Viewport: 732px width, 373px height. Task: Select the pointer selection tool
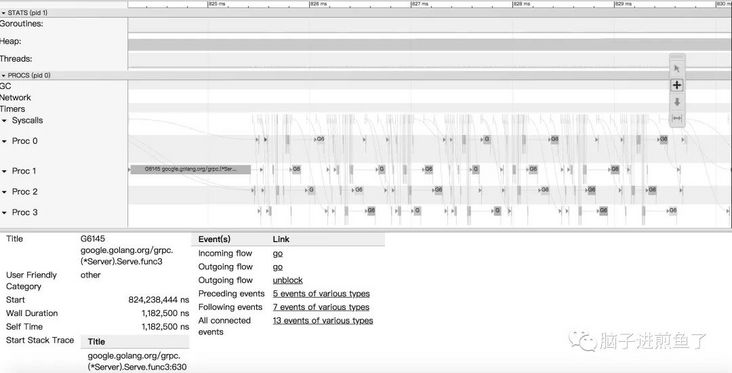coord(677,70)
